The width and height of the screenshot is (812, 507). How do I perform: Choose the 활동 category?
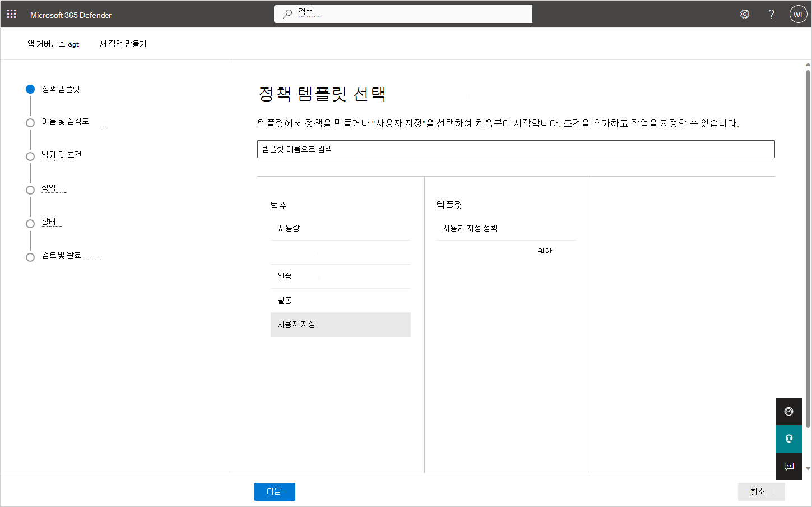[x=340, y=301]
